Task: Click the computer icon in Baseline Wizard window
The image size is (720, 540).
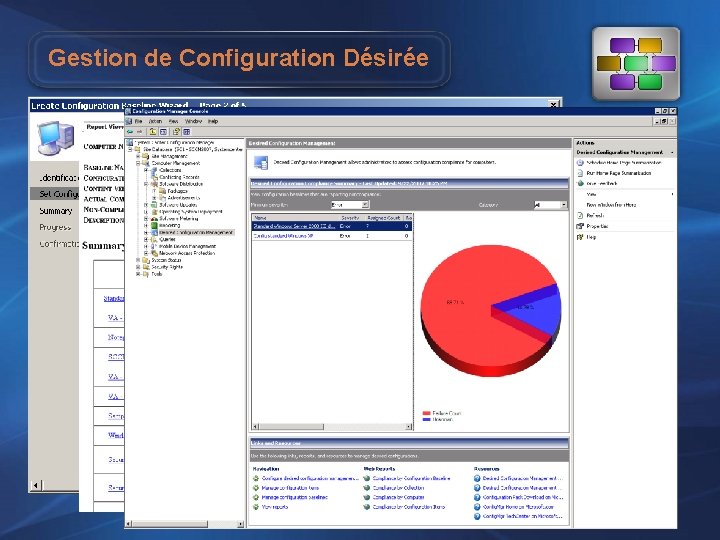Action: tap(56, 138)
